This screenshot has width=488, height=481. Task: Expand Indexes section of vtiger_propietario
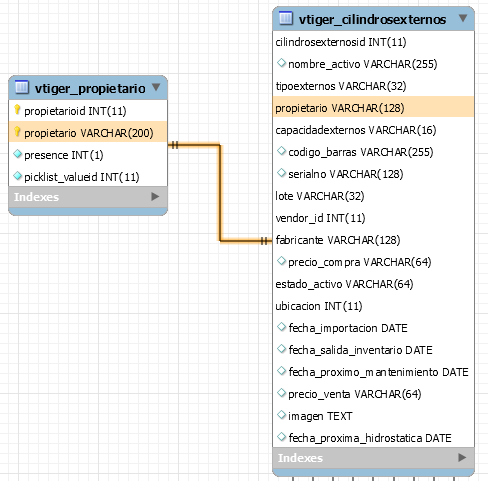(155, 197)
